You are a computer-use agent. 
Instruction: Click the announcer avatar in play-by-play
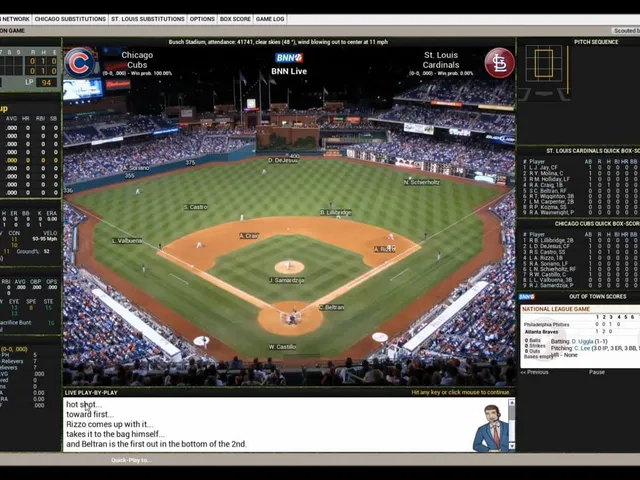[x=491, y=428]
